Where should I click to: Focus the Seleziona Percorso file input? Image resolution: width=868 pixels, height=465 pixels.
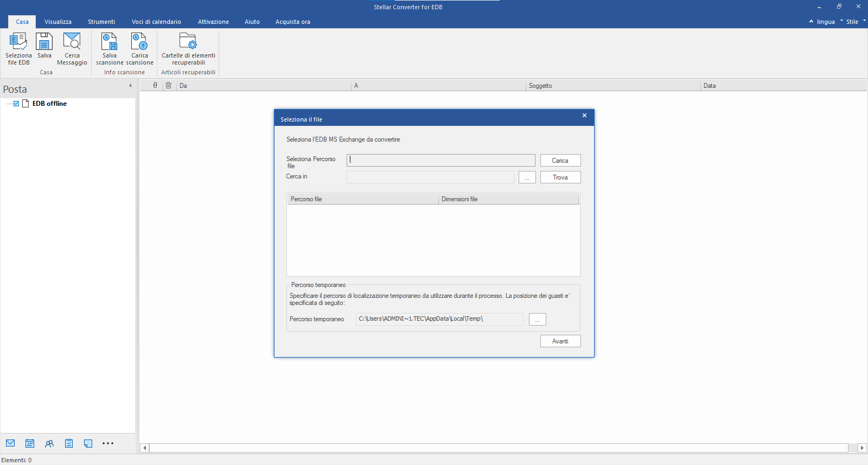[x=441, y=160]
